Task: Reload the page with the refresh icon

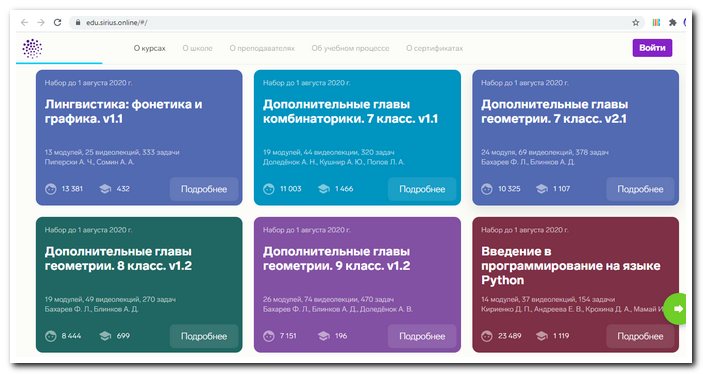Action: [57, 22]
